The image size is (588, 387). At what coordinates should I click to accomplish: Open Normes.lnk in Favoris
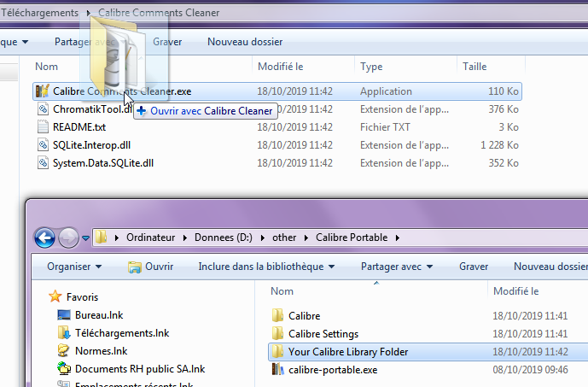(x=101, y=351)
